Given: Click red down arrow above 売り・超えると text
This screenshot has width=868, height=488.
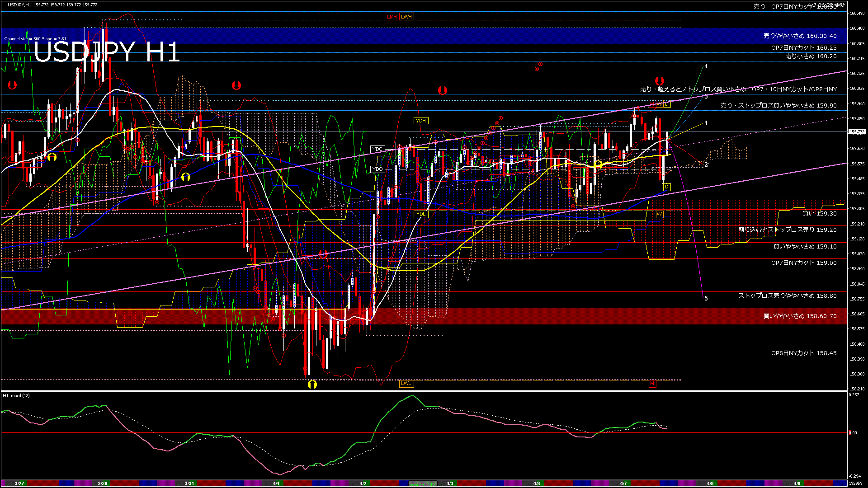Looking at the screenshot, I should [x=659, y=81].
